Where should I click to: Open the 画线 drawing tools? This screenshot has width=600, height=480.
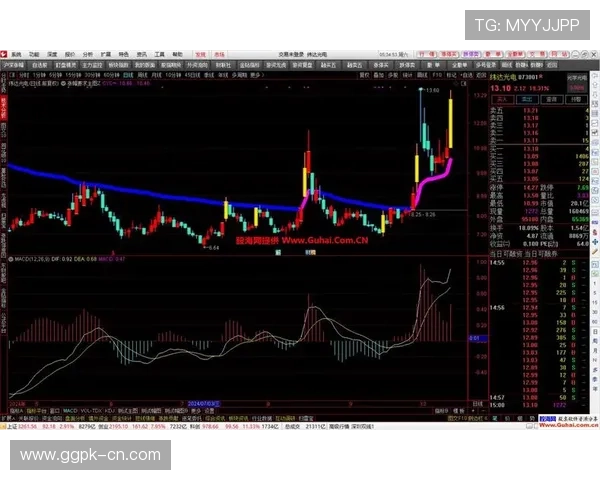coord(422,75)
